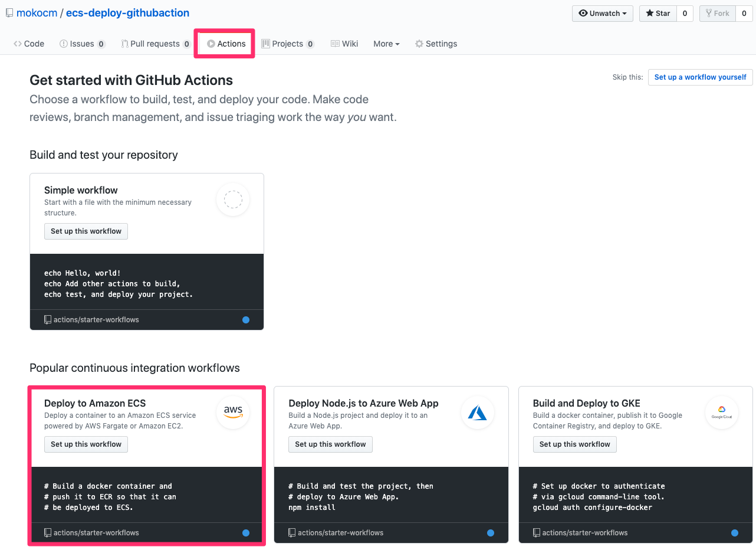
Task: Open the mokocm user profile link
Action: pos(37,13)
